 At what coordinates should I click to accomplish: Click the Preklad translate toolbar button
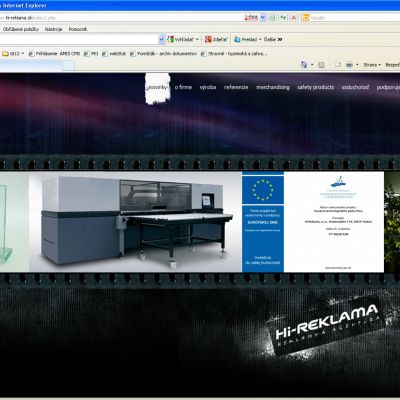(x=246, y=39)
